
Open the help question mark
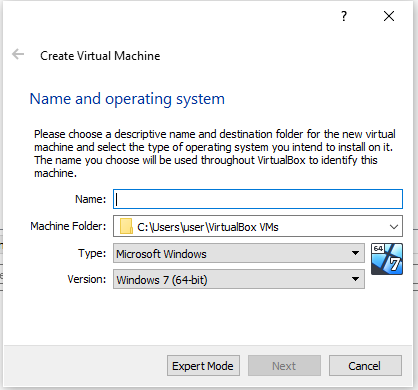point(344,16)
